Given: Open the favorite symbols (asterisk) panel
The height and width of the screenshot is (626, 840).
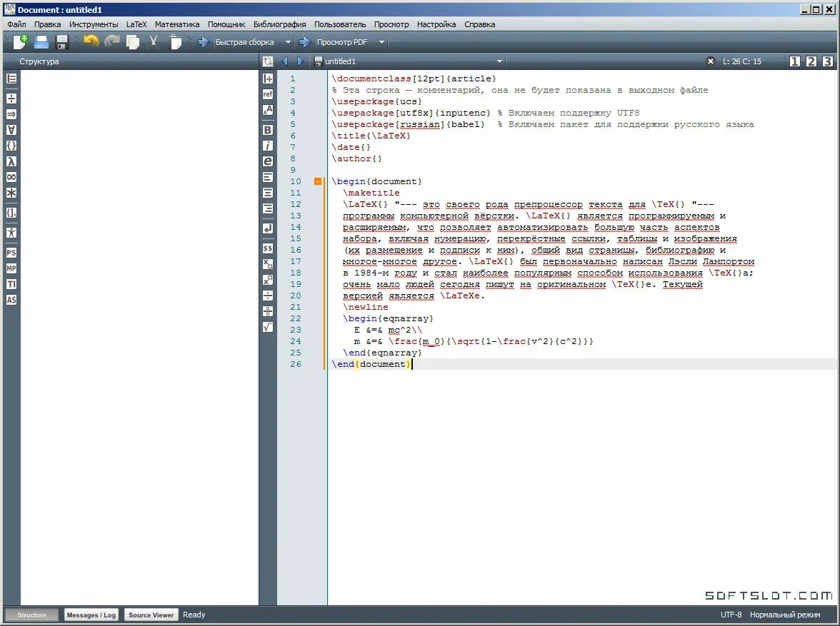Looking at the screenshot, I should click(x=11, y=193).
